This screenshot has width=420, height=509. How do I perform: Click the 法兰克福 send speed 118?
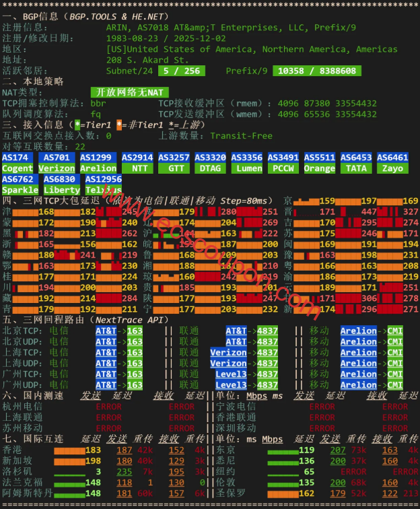[x=125, y=482]
